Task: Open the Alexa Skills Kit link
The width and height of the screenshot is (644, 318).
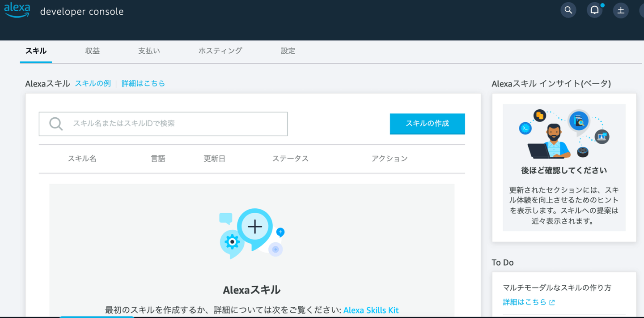Action: pos(371,310)
